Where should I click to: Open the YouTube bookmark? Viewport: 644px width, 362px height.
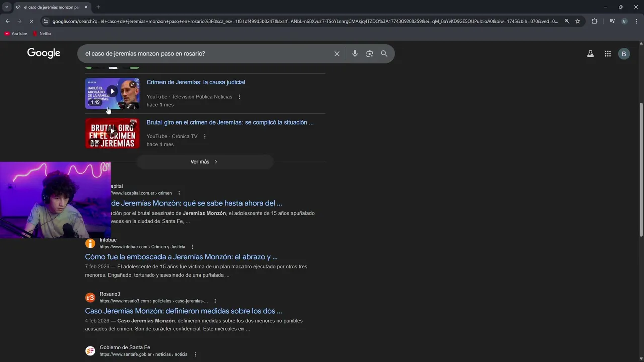pos(16,34)
